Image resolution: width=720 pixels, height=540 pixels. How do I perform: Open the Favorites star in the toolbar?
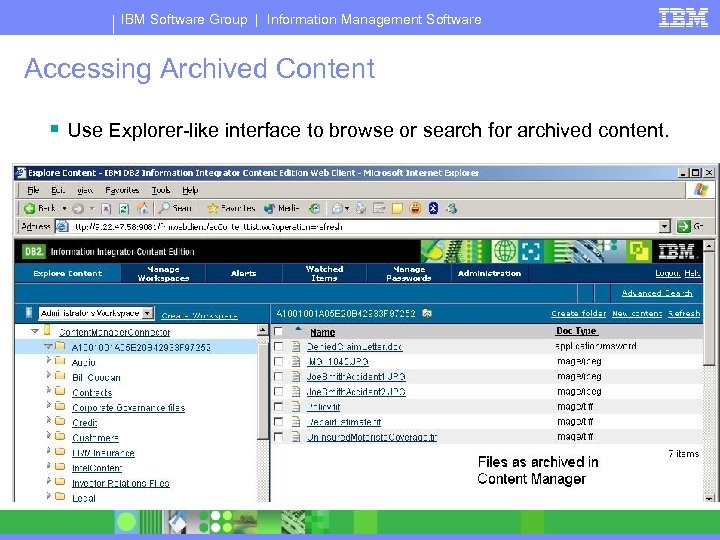[x=213, y=208]
